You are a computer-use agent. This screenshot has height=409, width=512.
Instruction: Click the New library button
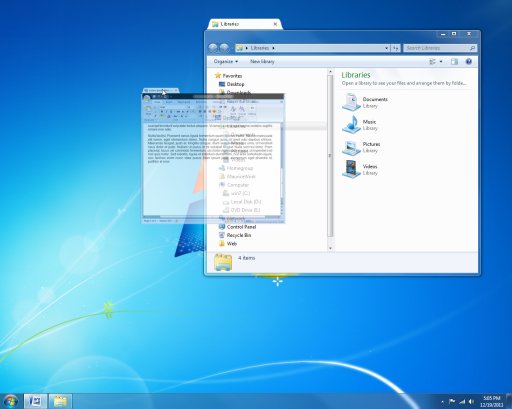point(262,61)
